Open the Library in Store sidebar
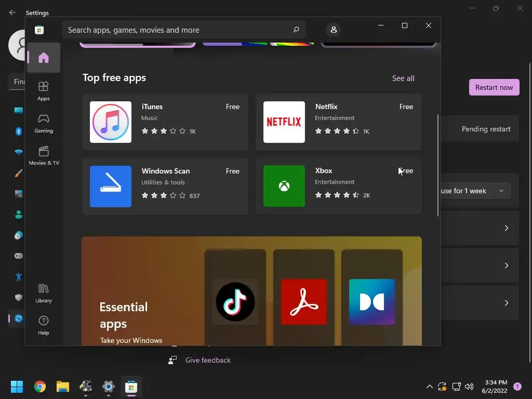Image resolution: width=532 pixels, height=399 pixels. [x=44, y=293]
